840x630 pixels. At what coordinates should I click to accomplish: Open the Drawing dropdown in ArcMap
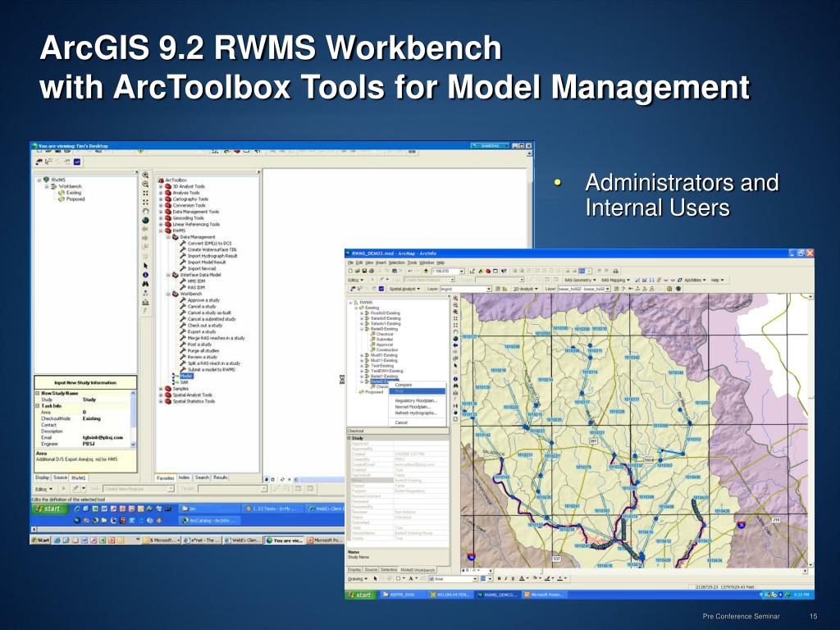click(358, 578)
